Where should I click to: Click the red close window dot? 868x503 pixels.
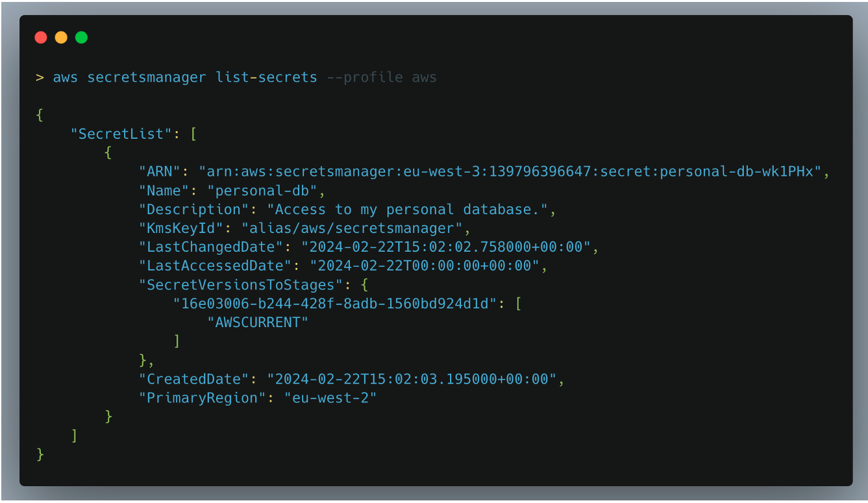point(41,38)
